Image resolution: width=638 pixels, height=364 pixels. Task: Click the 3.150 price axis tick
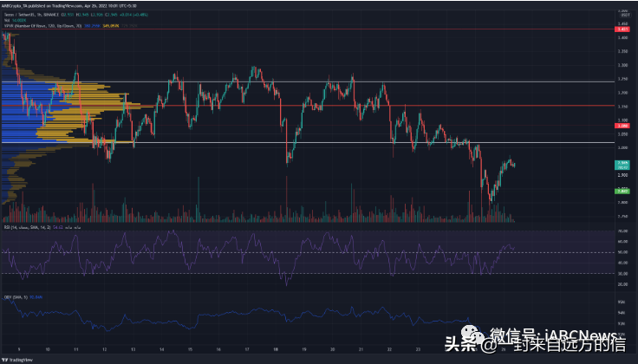(622, 107)
